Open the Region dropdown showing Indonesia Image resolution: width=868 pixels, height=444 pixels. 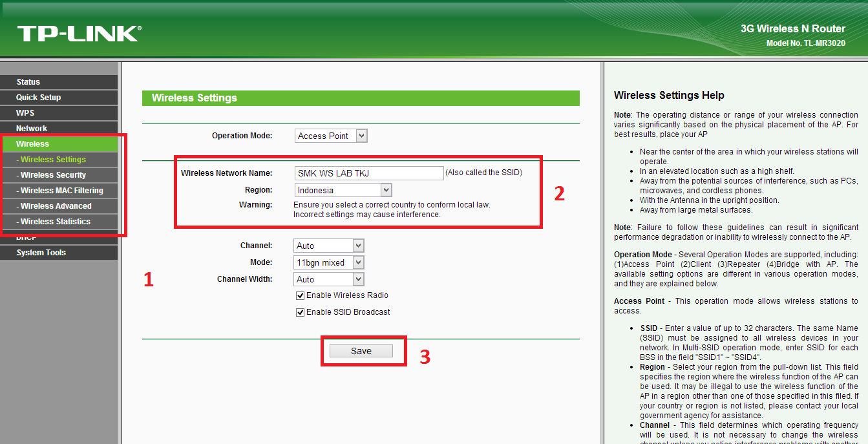[x=343, y=190]
